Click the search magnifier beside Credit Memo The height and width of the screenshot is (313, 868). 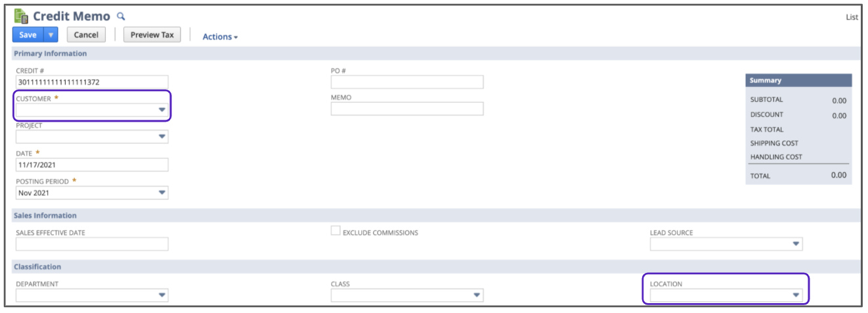coord(120,16)
